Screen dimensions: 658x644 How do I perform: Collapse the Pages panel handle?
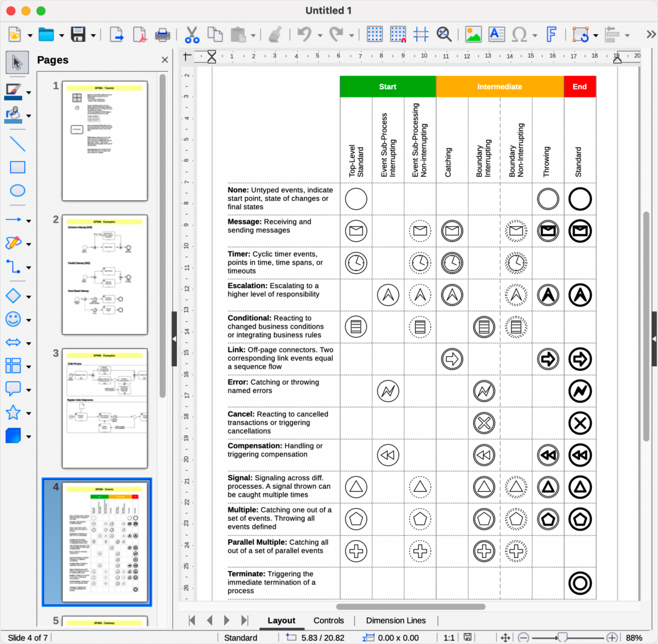click(174, 338)
